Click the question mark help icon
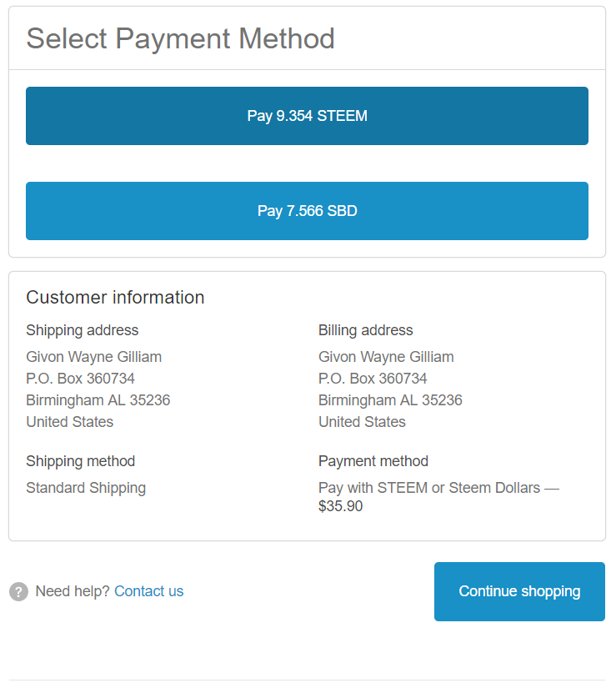Viewport: 616px width, 693px height. click(x=18, y=592)
